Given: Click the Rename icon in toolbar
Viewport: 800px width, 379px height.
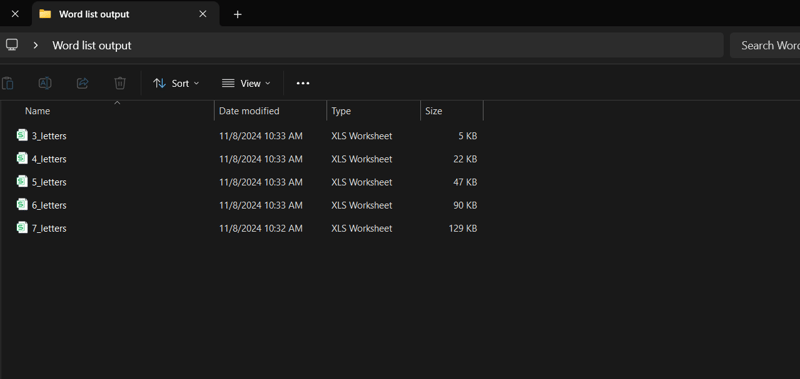Looking at the screenshot, I should [45, 83].
